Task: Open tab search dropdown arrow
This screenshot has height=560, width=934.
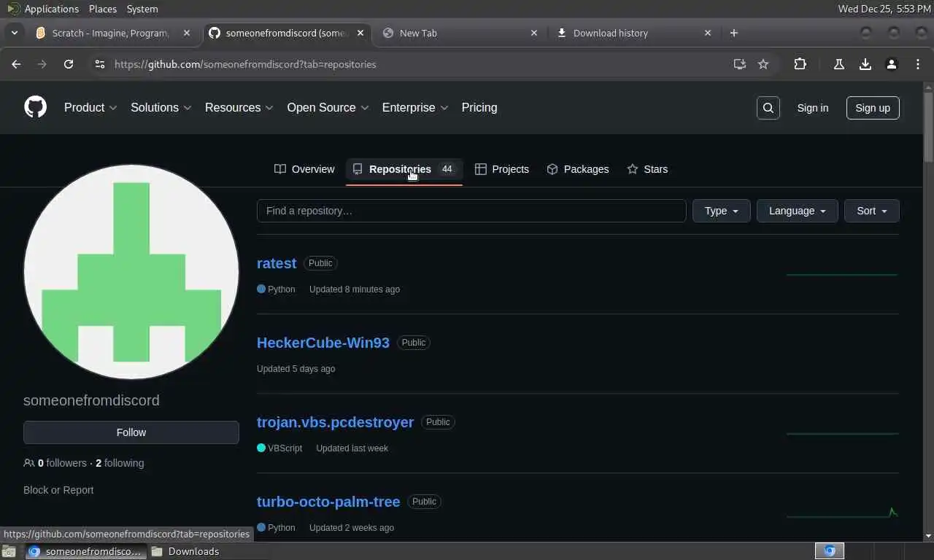Action: click(15, 33)
